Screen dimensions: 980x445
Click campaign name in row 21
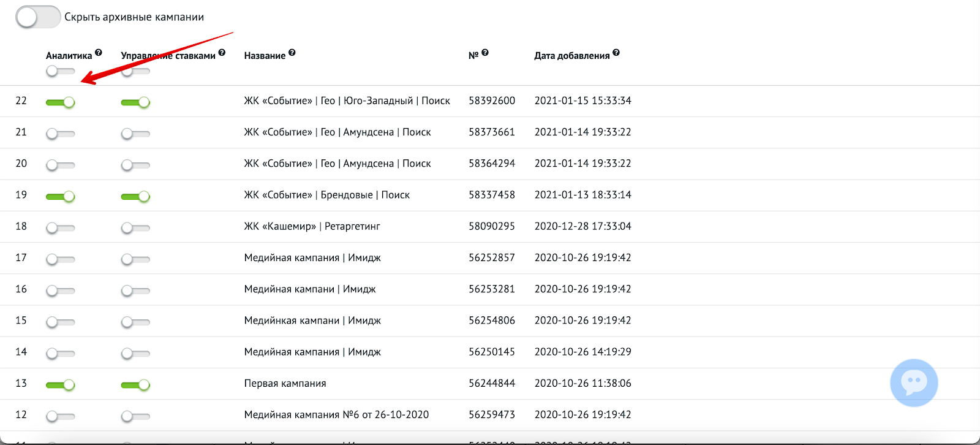click(337, 132)
